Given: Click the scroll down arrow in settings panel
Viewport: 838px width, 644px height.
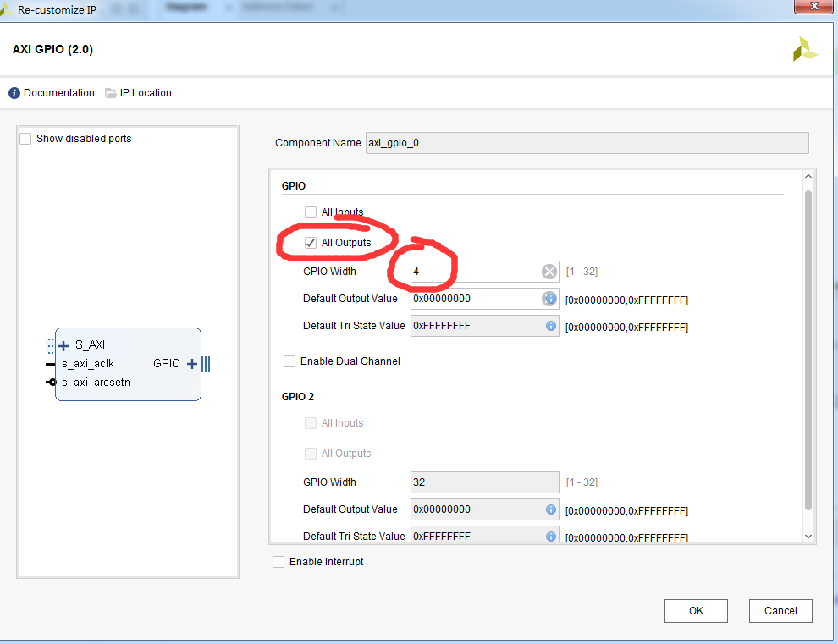Looking at the screenshot, I should [x=808, y=536].
